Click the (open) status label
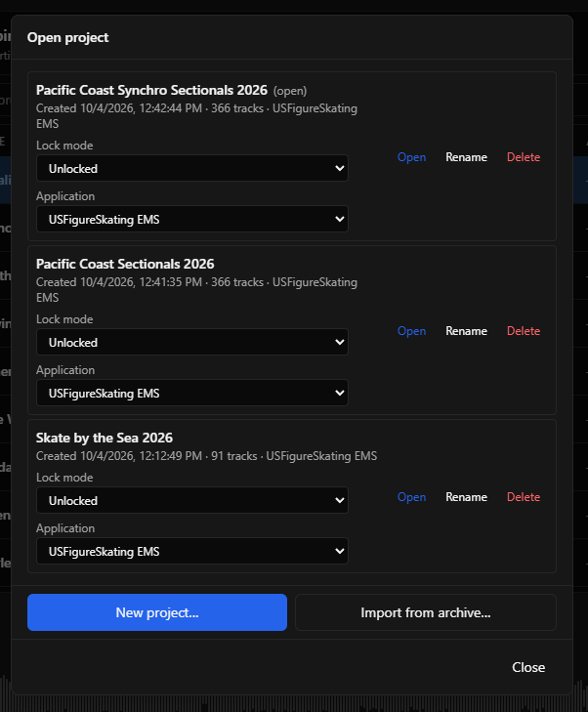 [x=290, y=91]
